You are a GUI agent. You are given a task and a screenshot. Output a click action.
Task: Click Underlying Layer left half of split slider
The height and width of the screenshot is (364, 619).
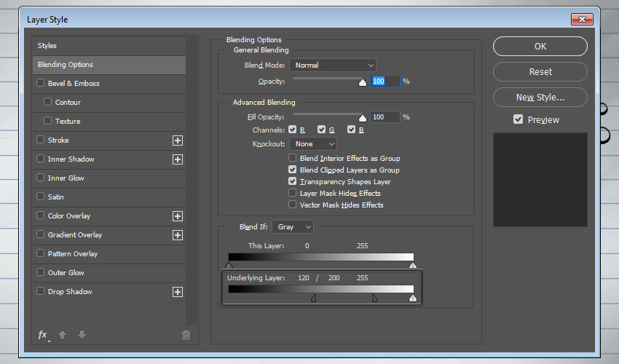tap(313, 298)
